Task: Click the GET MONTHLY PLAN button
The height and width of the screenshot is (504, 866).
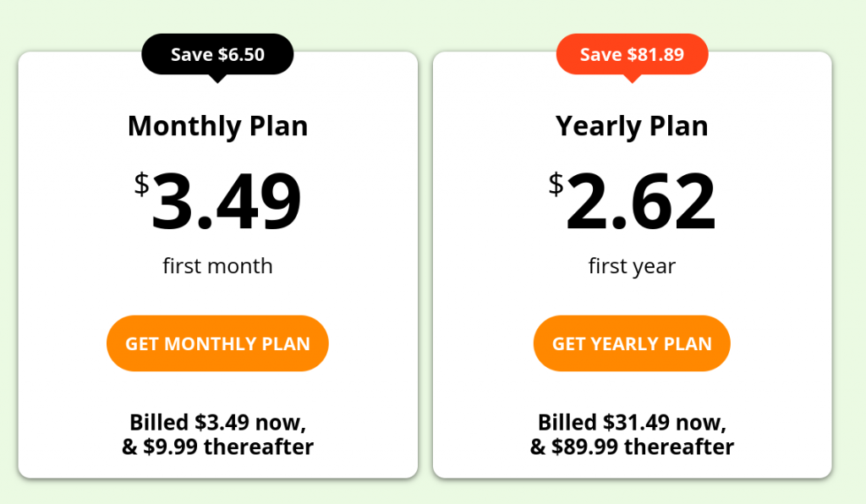Action: click(x=217, y=343)
